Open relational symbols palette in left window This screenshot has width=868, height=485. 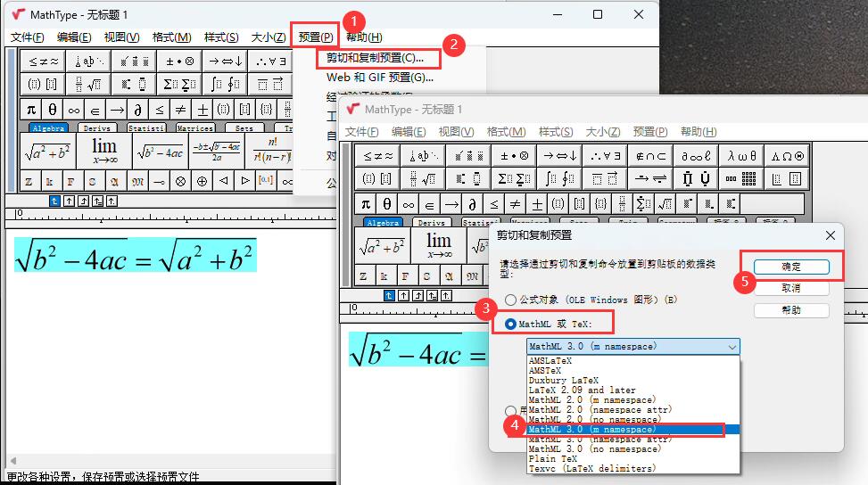tap(43, 62)
